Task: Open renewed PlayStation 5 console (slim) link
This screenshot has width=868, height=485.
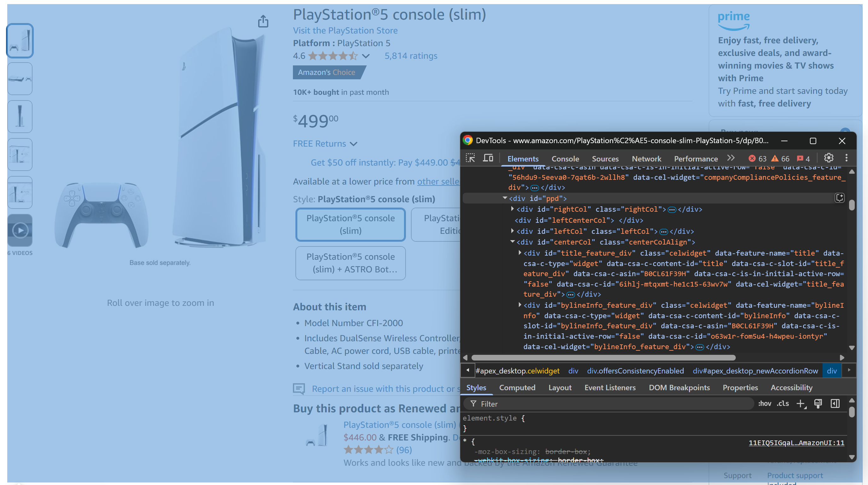Action: click(399, 425)
